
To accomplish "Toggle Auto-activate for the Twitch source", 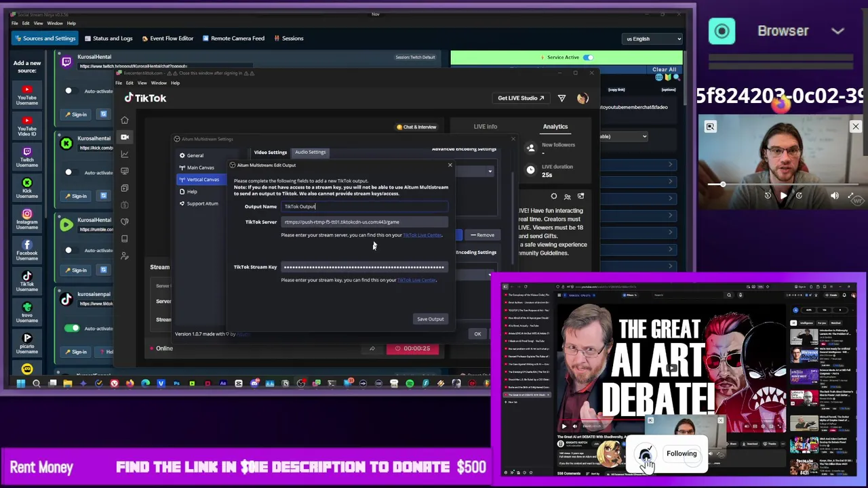I will 71,91.
